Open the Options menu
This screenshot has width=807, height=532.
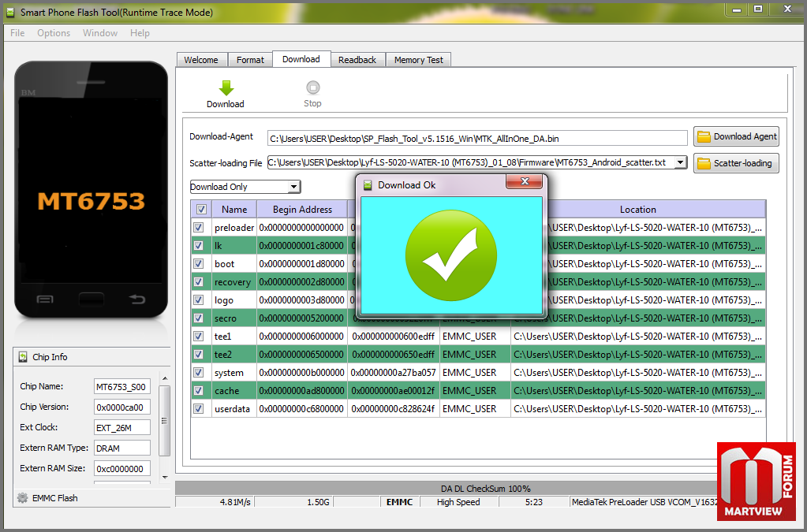[x=54, y=33]
